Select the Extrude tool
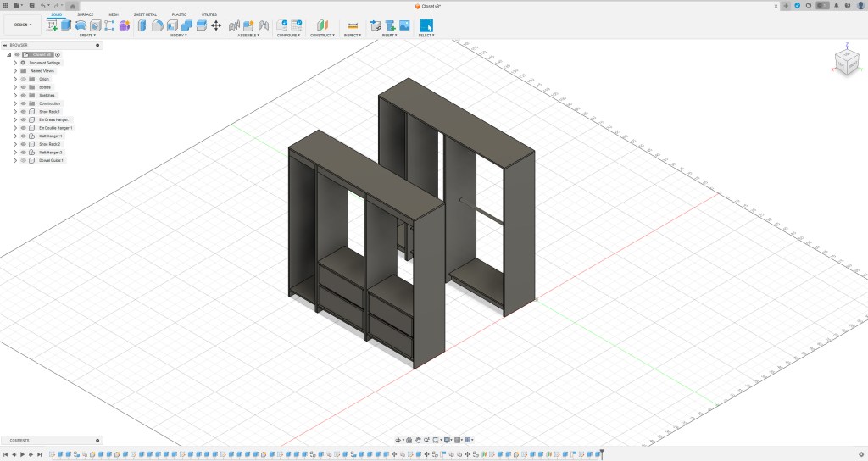This screenshot has width=868, height=461. coord(66,25)
